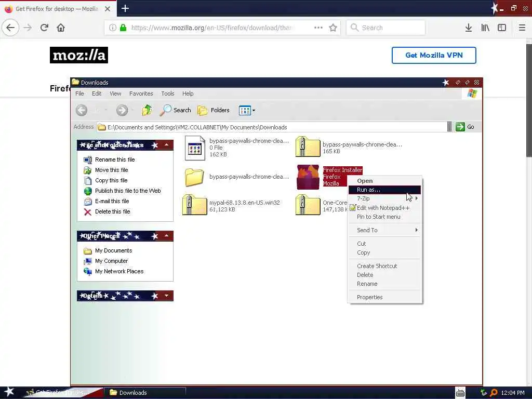Choose Open in context menu
Viewport: 532px width, 399px height.
click(385, 181)
